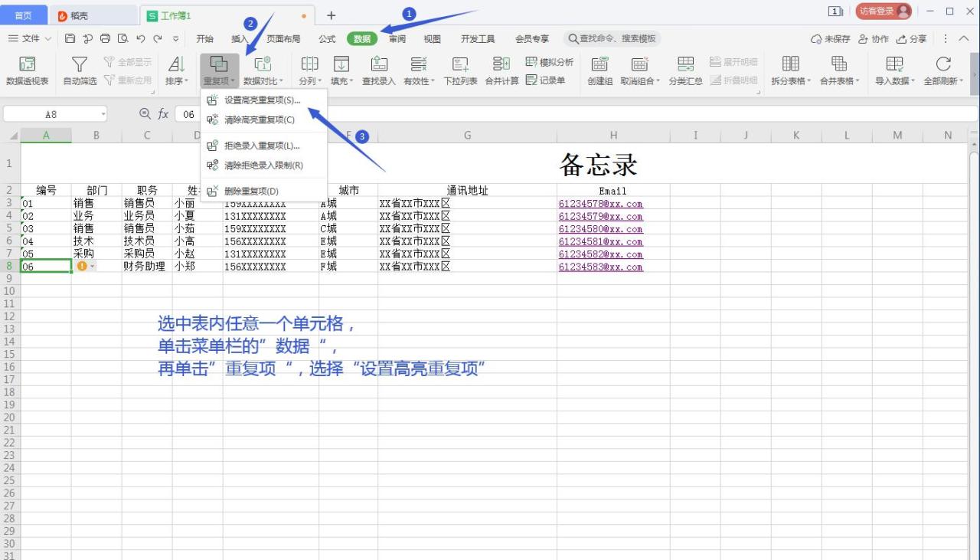980x560 pixels.
Task: Open the email link 61234578@xx.com
Action: point(601,204)
